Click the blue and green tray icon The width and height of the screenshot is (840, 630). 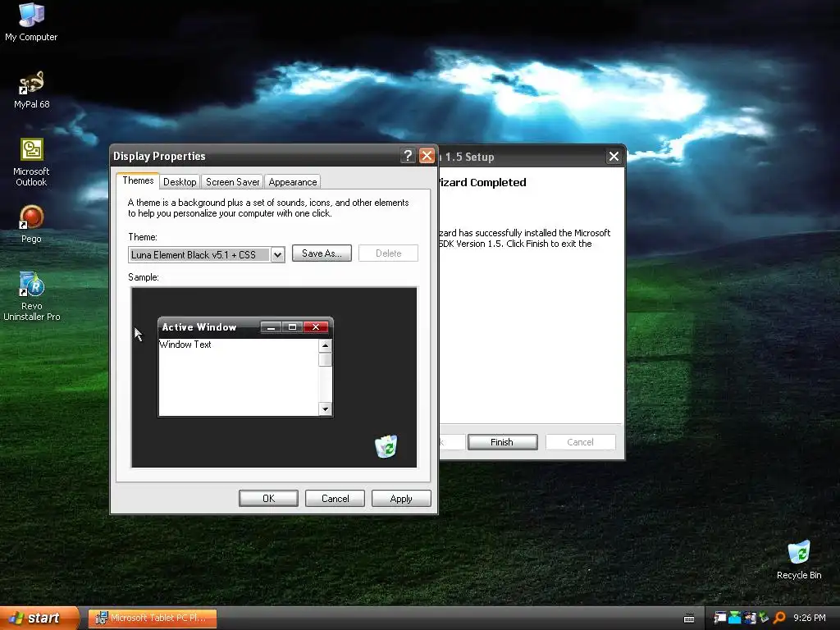click(734, 618)
